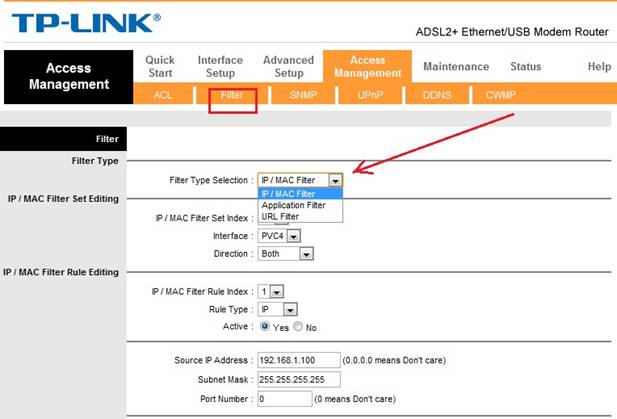Choose URL Filter option in list

point(280,216)
